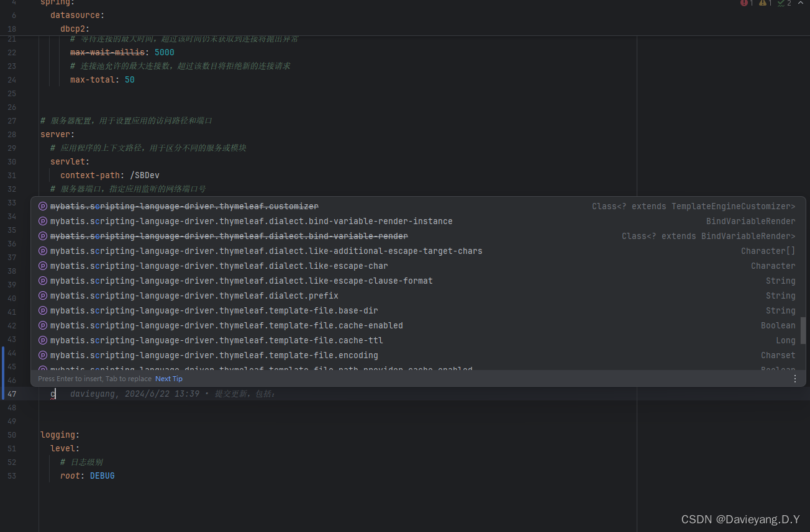
Task: Click gutter line number 24
Action: pos(12,79)
